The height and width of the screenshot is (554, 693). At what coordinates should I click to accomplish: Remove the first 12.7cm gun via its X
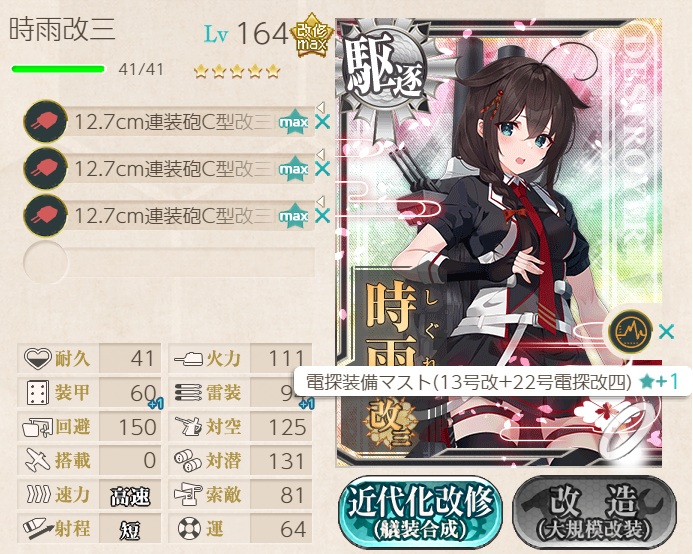(323, 122)
